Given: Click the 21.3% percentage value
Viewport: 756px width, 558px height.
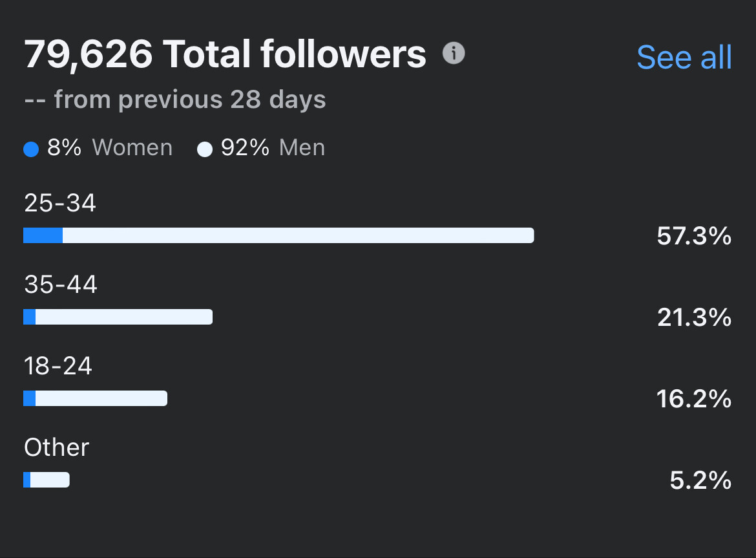Looking at the screenshot, I should [x=694, y=317].
